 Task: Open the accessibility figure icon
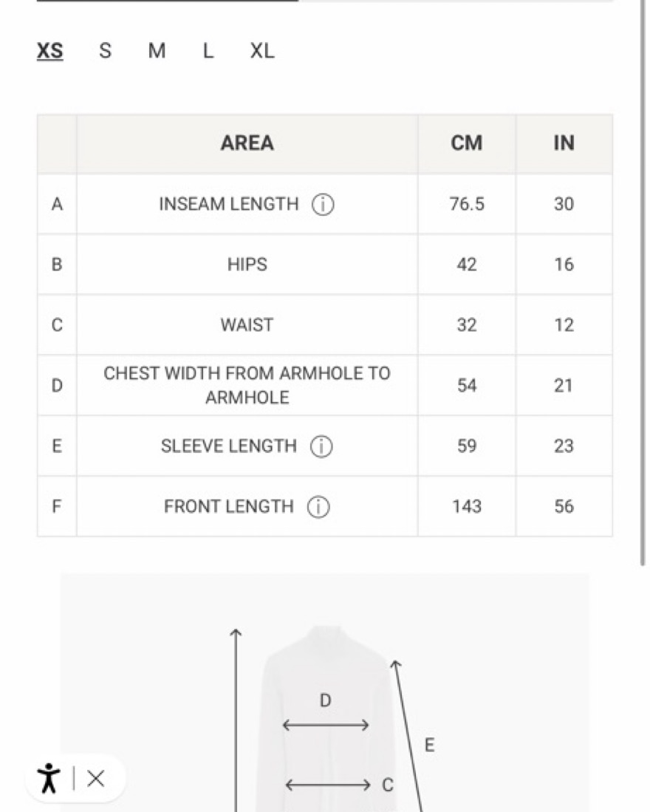pos(49,778)
